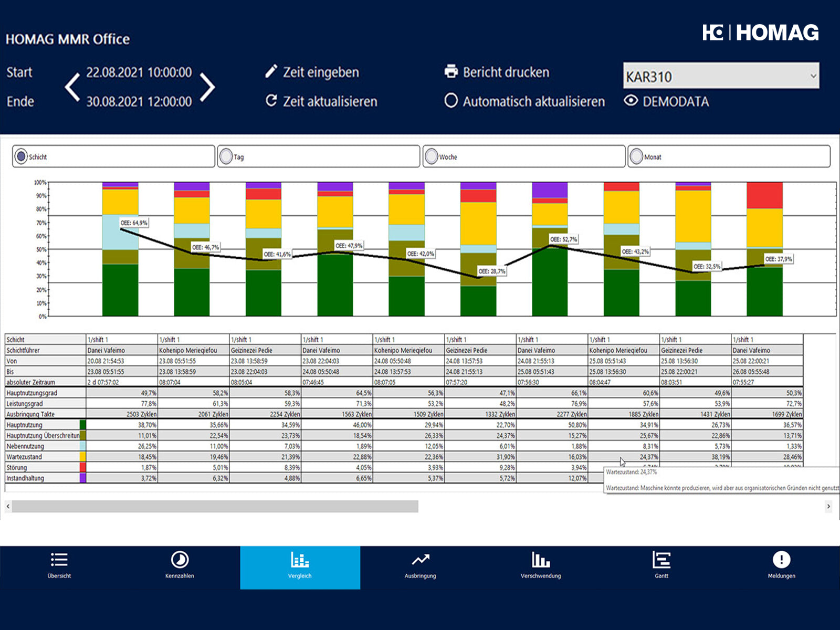The image size is (840, 630).
Task: Click the horizontal scrollbar right arrow
Action: point(828,507)
